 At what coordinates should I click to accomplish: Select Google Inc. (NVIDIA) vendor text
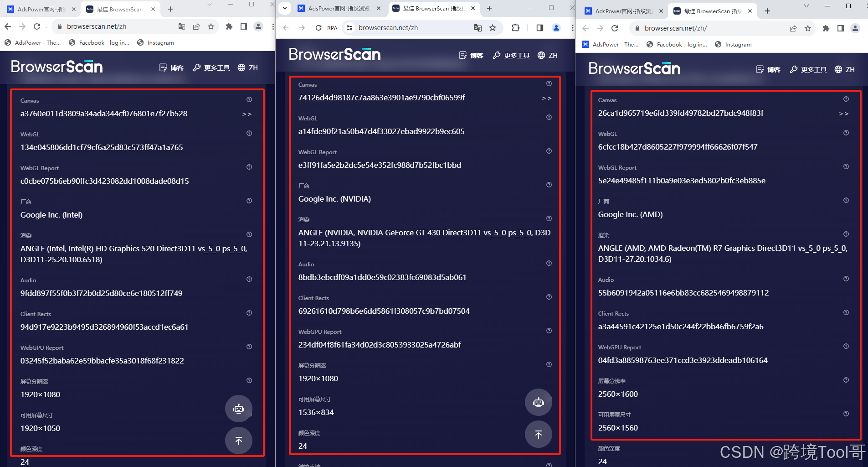pos(334,199)
